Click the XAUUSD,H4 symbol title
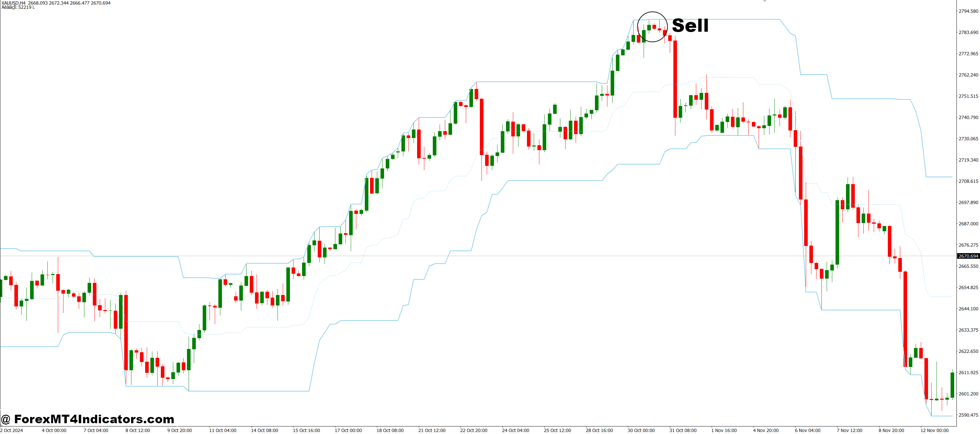 point(14,3)
